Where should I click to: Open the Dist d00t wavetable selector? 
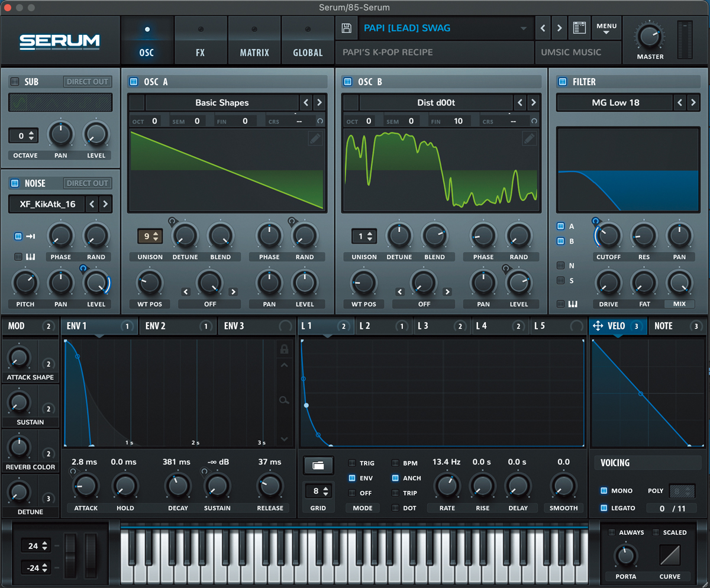click(436, 102)
